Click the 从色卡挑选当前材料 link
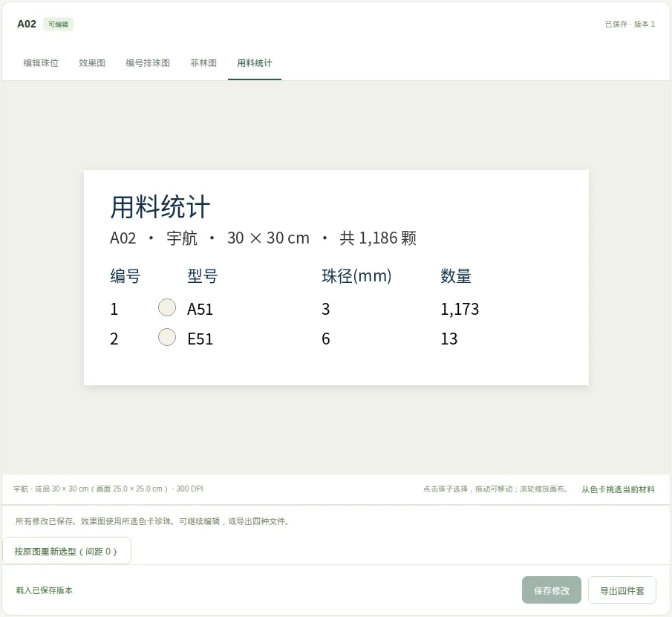 pos(618,489)
